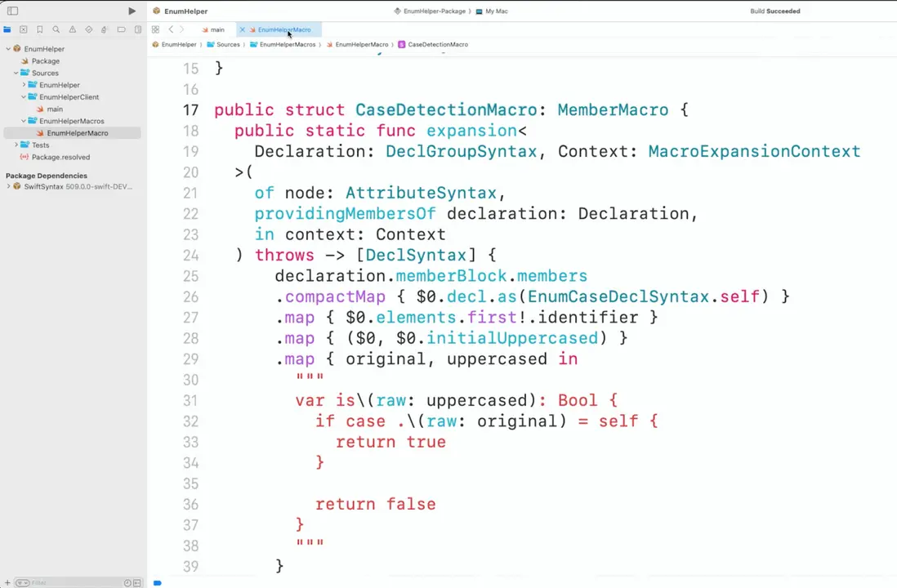Select the EnumHelperClient folder row

pyautogui.click(x=72, y=97)
